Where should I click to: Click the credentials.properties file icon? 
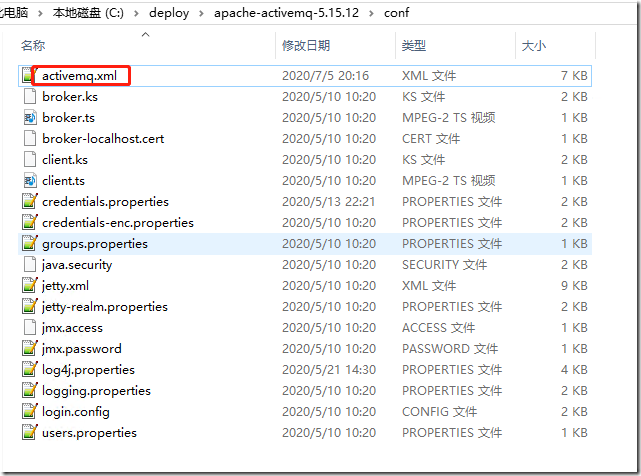[x=30, y=202]
